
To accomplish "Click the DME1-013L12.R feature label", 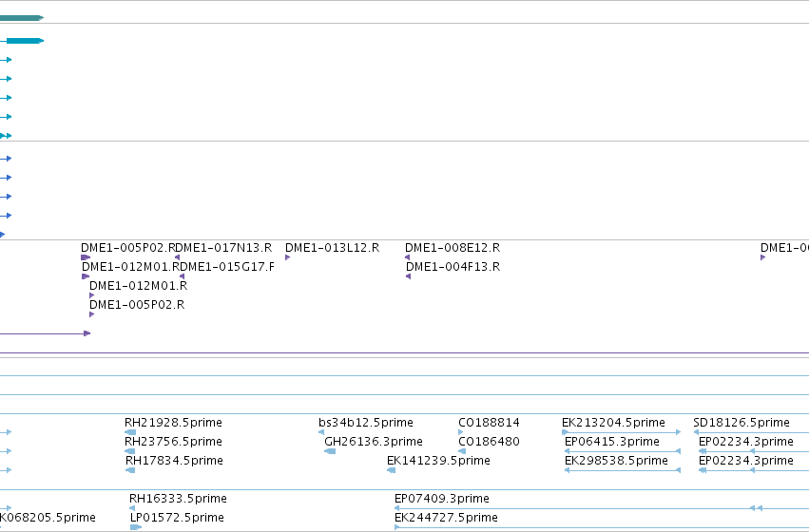I will (x=333, y=248).
